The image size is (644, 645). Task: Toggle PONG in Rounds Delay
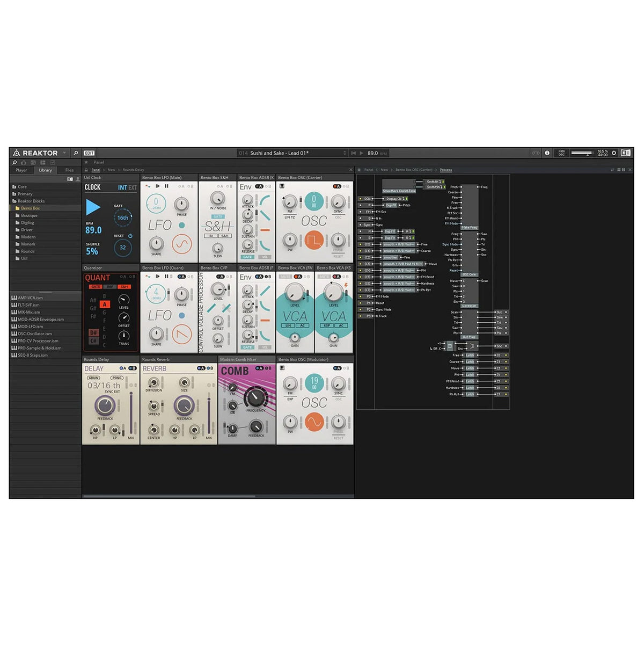point(117,378)
